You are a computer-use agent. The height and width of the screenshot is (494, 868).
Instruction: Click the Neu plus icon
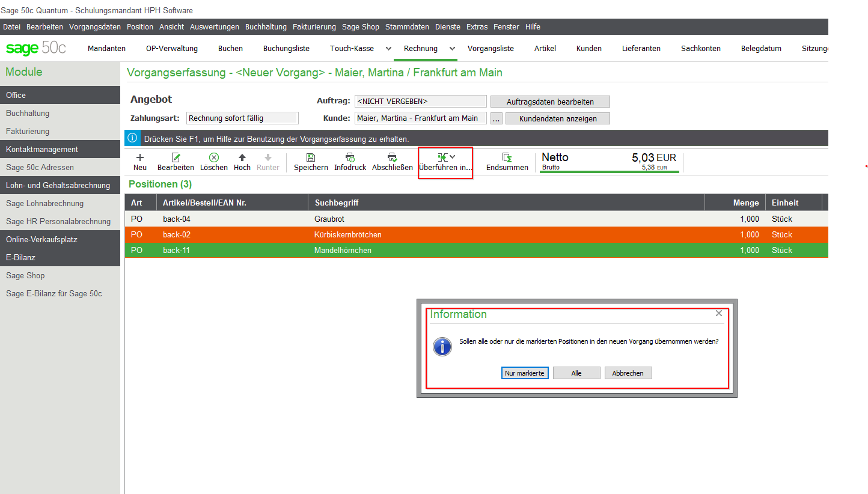(x=140, y=157)
